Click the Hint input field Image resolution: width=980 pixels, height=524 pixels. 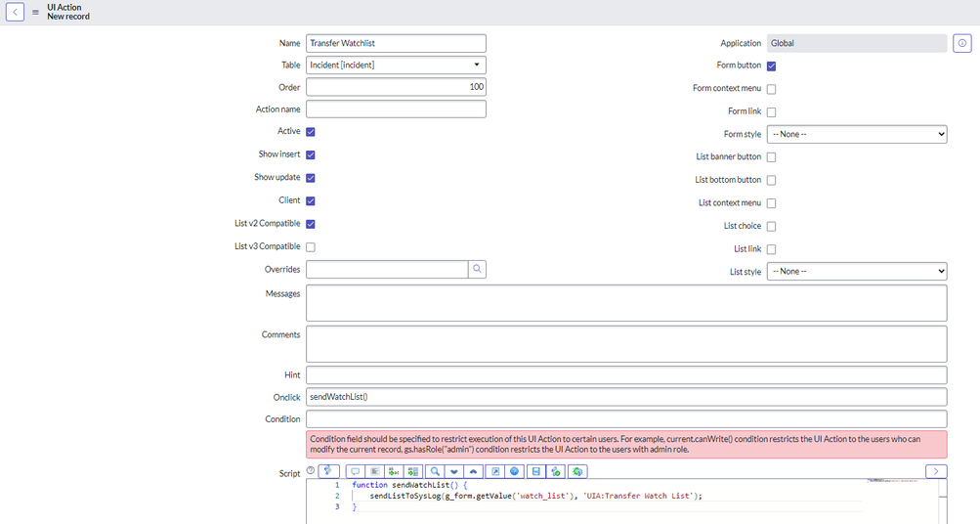point(626,375)
